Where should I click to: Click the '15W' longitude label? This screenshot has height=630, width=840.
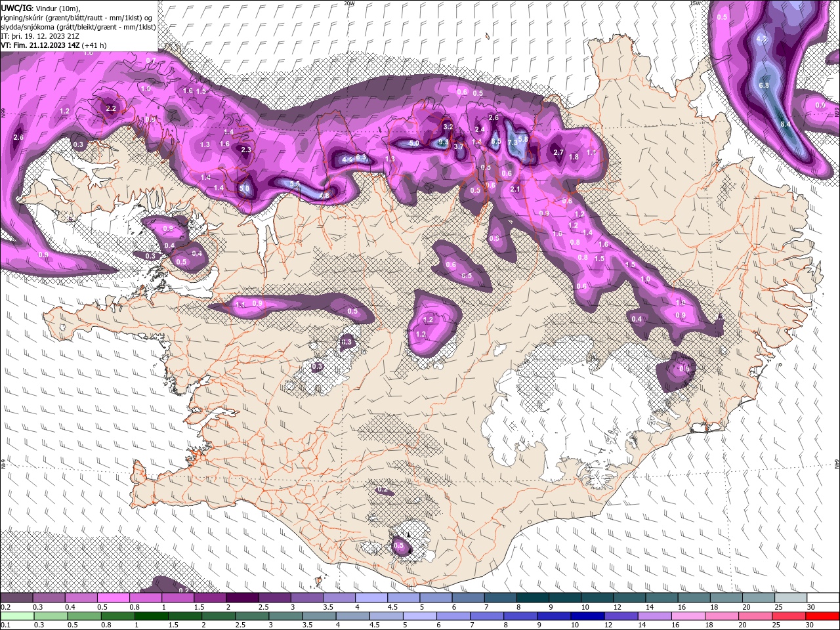(695, 3)
